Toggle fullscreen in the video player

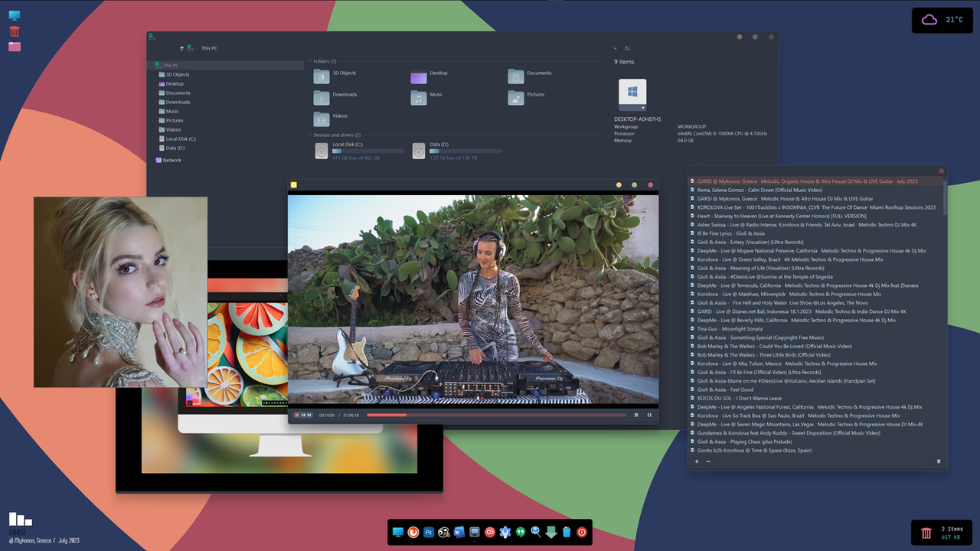click(x=649, y=415)
